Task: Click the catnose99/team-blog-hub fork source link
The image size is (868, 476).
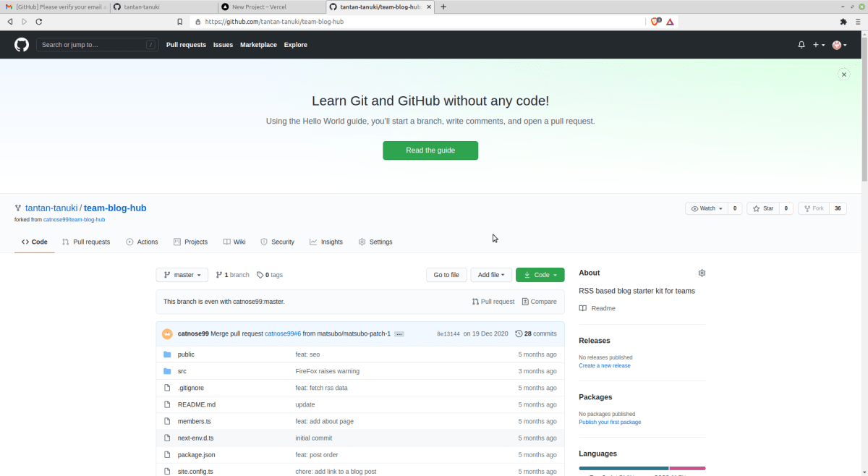Action: point(75,219)
